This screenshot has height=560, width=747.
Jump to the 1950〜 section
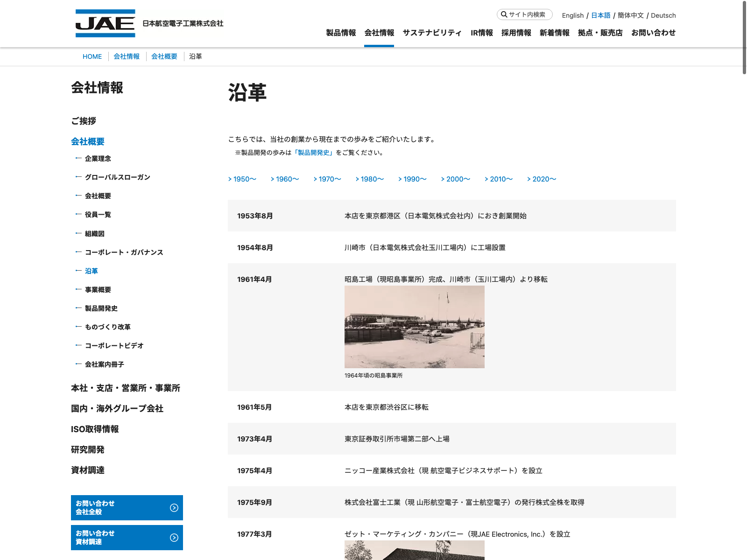click(x=242, y=179)
